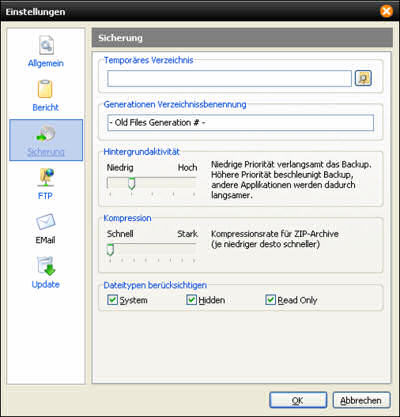
Task: Toggle the System file type checkbox
Action: [x=112, y=300]
